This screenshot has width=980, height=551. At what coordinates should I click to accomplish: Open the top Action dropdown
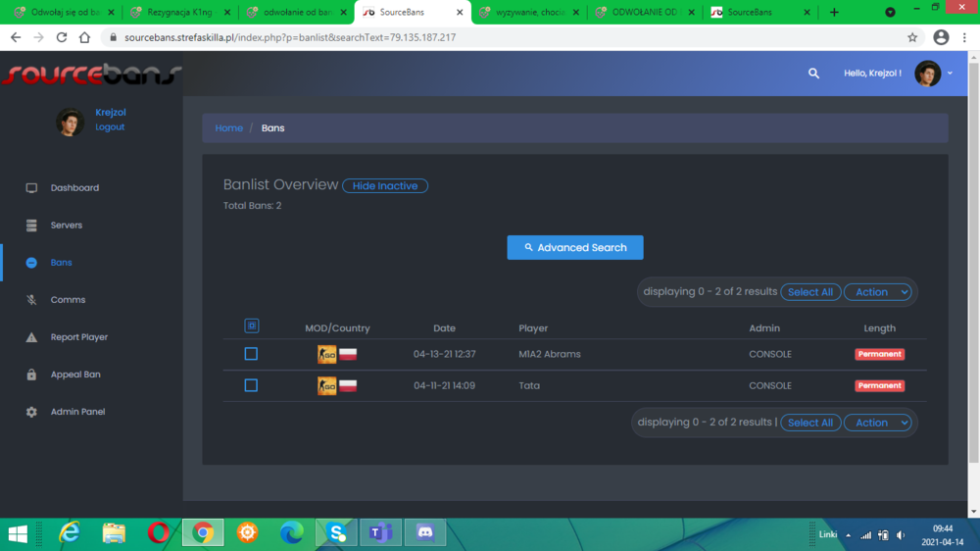point(879,292)
